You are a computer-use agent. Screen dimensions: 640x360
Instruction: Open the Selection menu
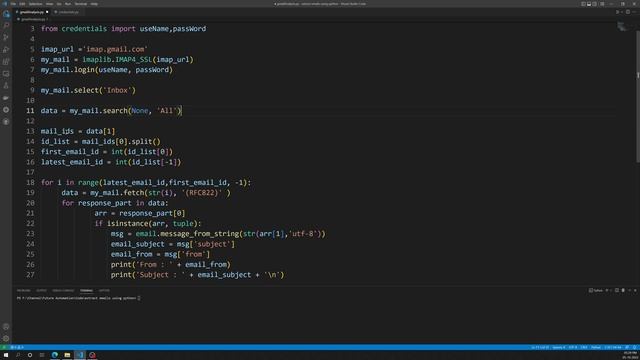(x=35, y=4)
